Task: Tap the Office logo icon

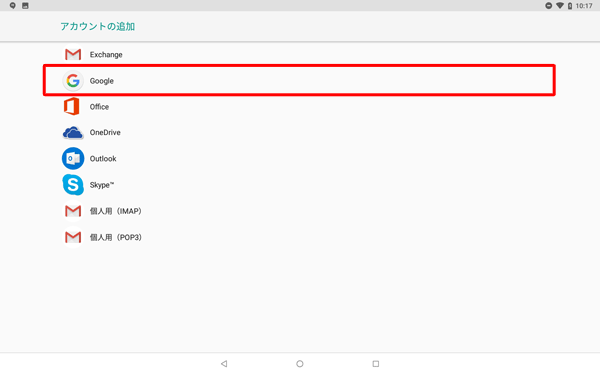Action: [72, 106]
